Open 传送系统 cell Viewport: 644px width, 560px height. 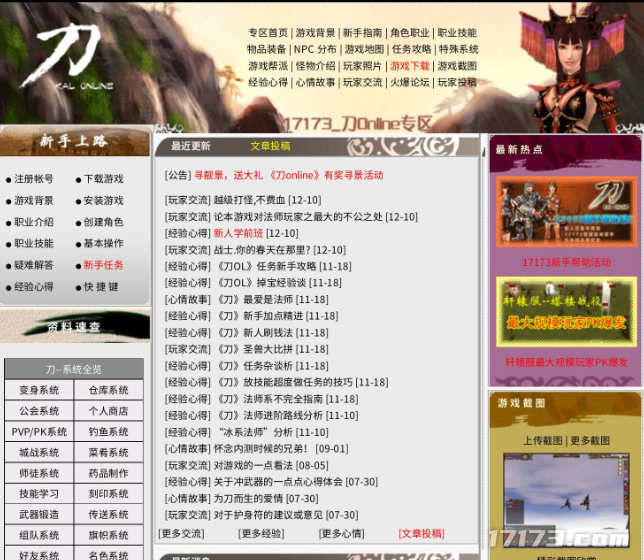point(108,514)
